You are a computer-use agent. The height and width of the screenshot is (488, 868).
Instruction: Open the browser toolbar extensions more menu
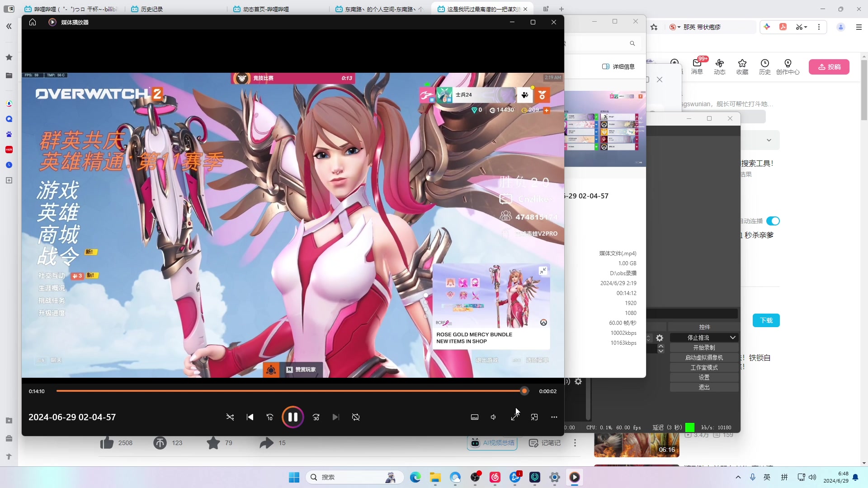(x=819, y=27)
